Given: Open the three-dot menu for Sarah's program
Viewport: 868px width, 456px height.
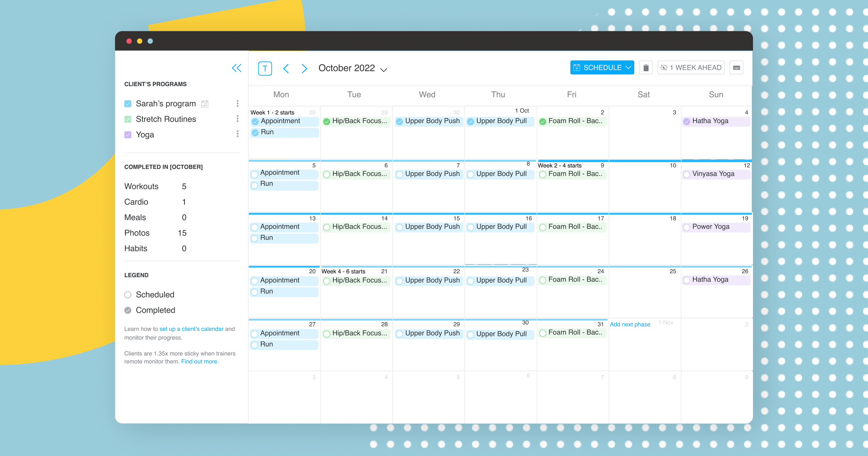Looking at the screenshot, I should click(238, 103).
